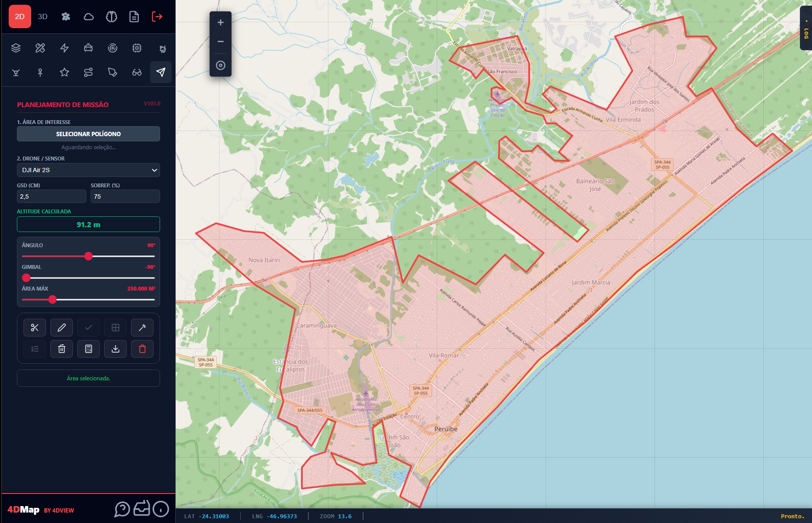Click the brain AI icon

click(111, 16)
